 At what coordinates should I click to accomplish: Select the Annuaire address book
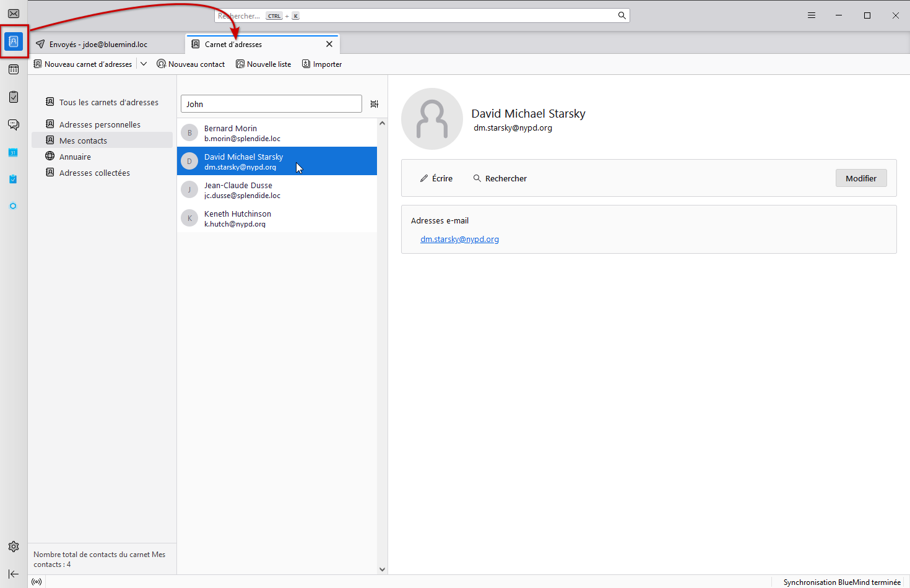click(75, 157)
